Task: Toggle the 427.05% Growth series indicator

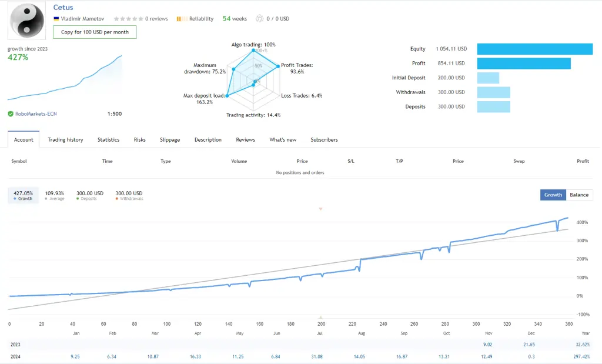Action: [24, 195]
